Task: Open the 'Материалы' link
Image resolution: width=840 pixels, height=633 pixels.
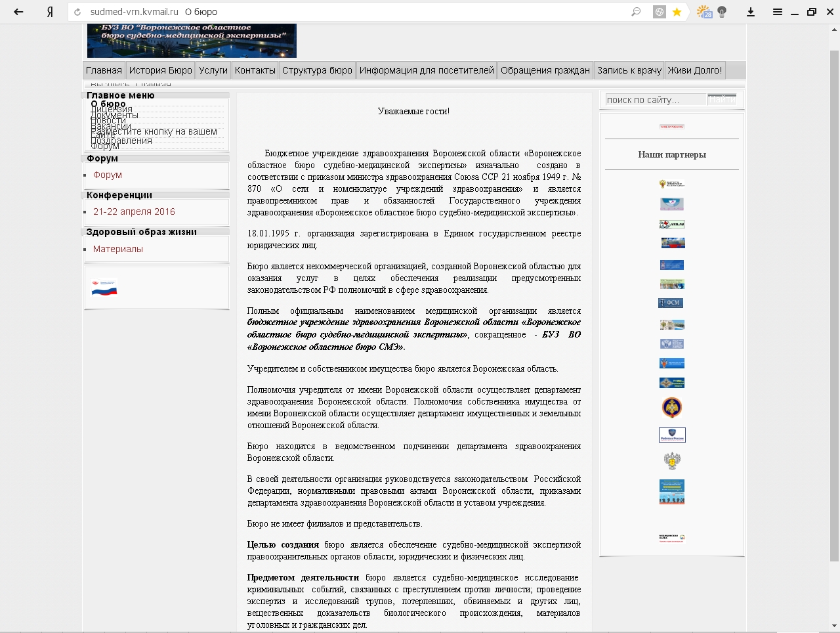Action: coord(118,249)
